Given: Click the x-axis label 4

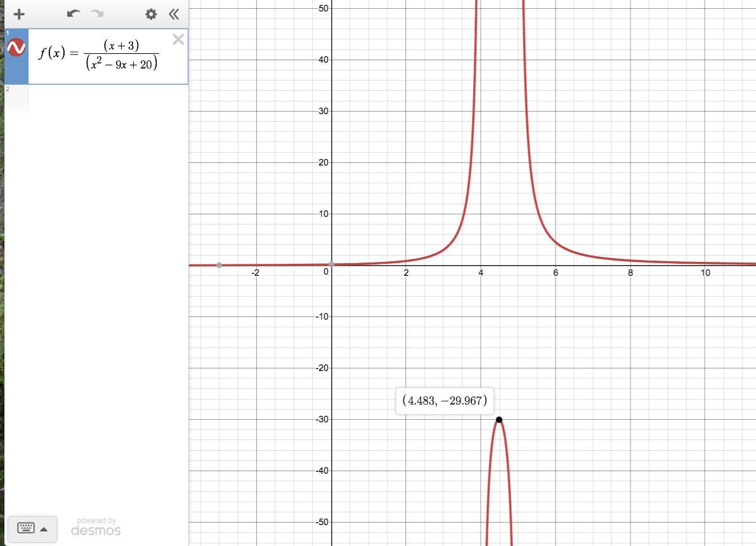Looking at the screenshot, I should point(481,273).
